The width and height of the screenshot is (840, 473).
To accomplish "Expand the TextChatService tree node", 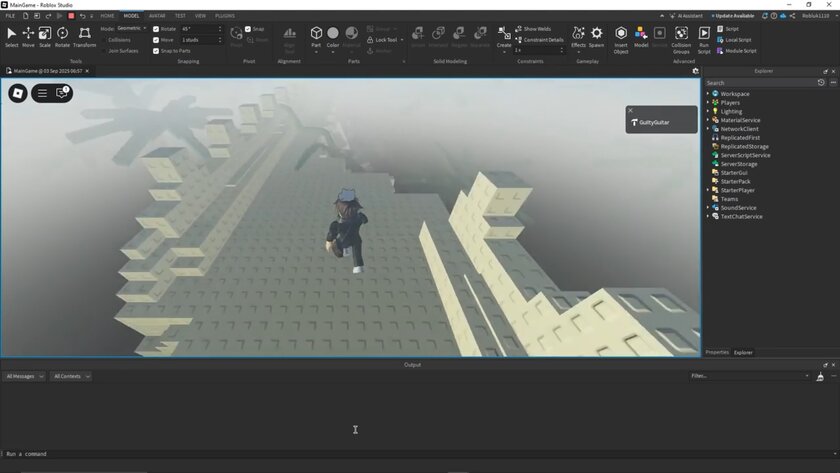I will point(708,216).
